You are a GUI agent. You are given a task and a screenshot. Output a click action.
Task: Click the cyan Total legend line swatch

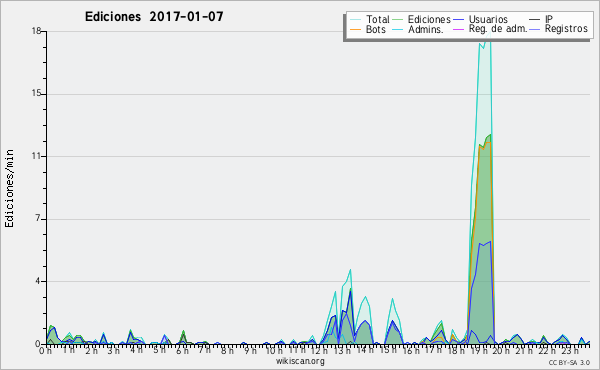click(355, 19)
